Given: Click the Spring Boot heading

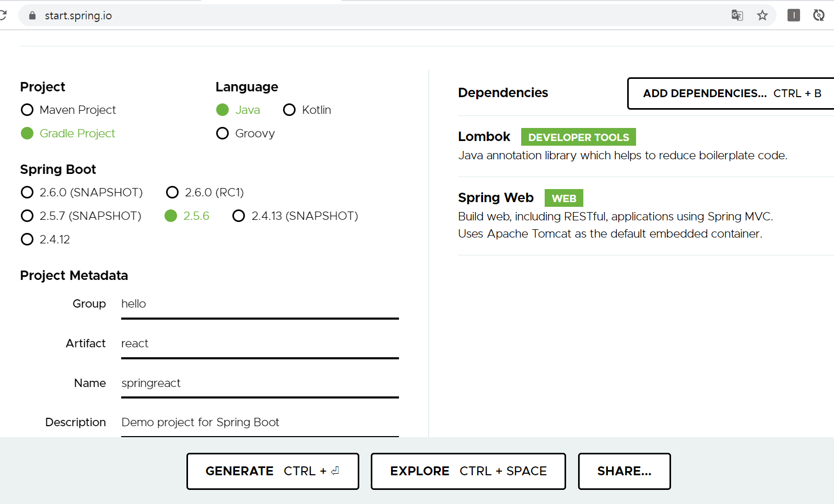Looking at the screenshot, I should pyautogui.click(x=58, y=169).
